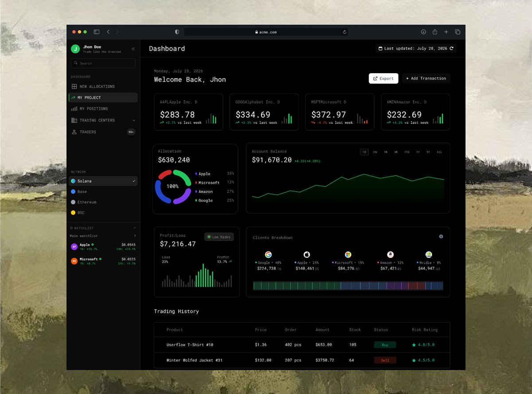Image resolution: width=532 pixels, height=394 pixels.
Task: Open the MSFT Microsoft stock card
Action: [340, 112]
